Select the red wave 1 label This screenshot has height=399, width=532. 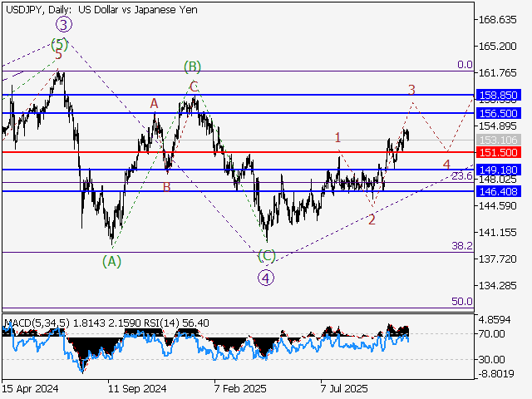point(337,136)
